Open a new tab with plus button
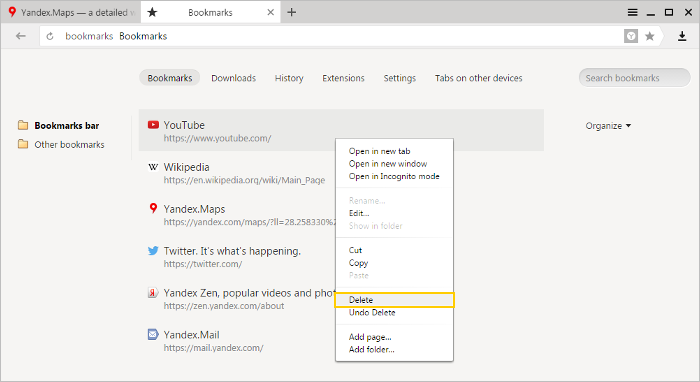The width and height of the screenshot is (700, 382). (x=292, y=12)
